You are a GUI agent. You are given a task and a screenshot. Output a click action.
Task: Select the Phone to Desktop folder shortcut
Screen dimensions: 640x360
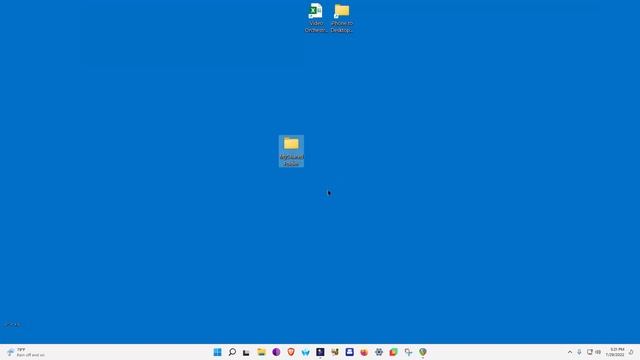pyautogui.click(x=342, y=18)
